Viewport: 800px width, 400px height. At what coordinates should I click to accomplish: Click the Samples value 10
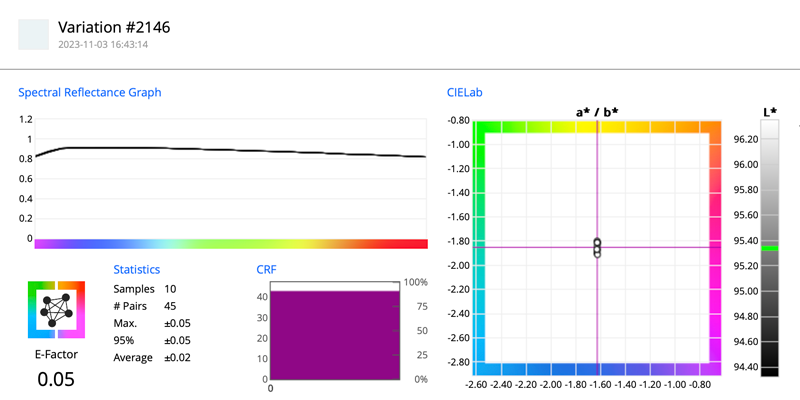pos(170,289)
